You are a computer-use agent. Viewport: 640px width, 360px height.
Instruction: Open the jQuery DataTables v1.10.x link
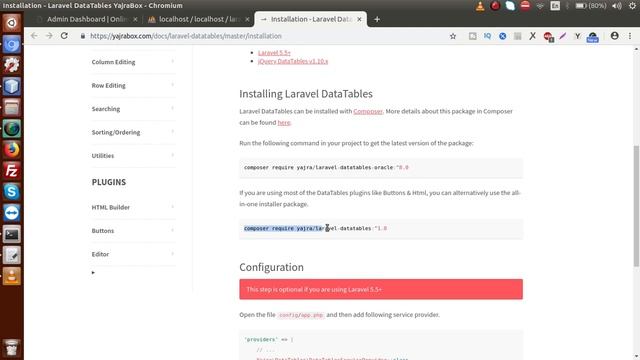293,61
